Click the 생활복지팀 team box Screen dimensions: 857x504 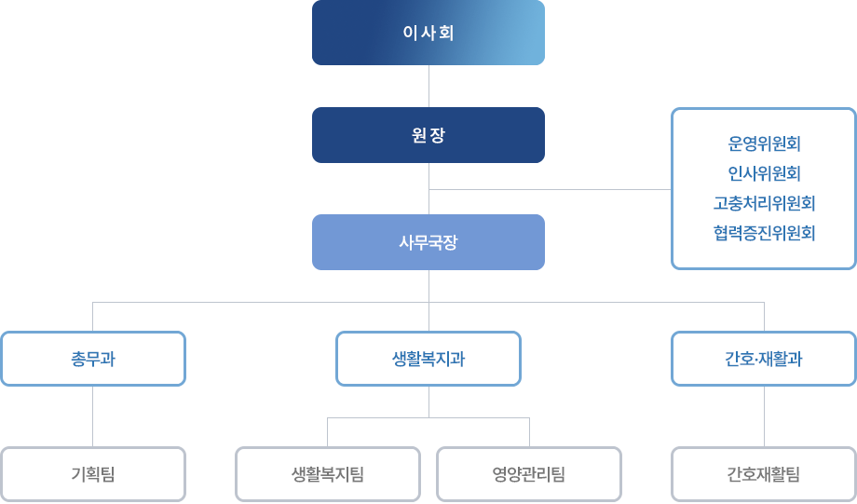[327, 474]
